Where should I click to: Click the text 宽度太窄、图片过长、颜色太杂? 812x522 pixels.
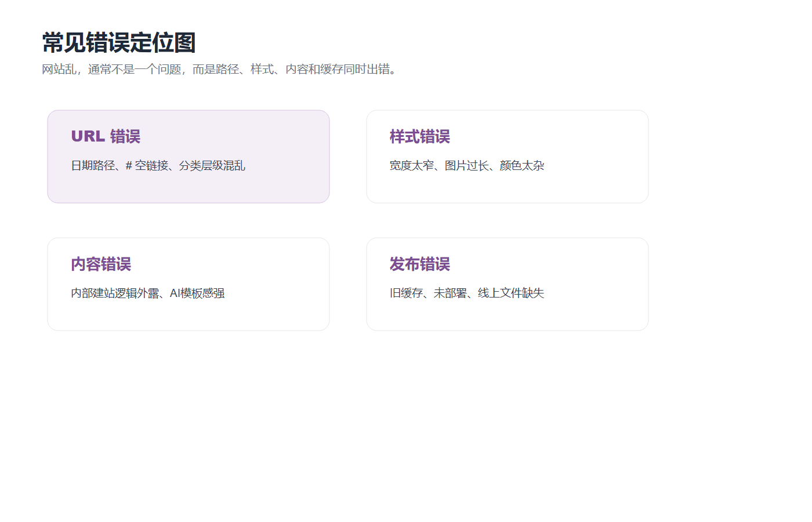467,166
